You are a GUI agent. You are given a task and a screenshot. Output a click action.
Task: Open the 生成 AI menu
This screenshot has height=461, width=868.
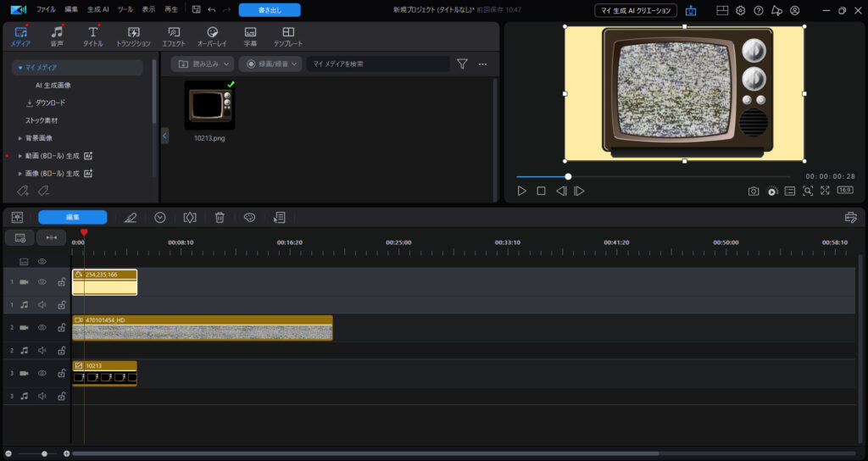pyautogui.click(x=98, y=10)
